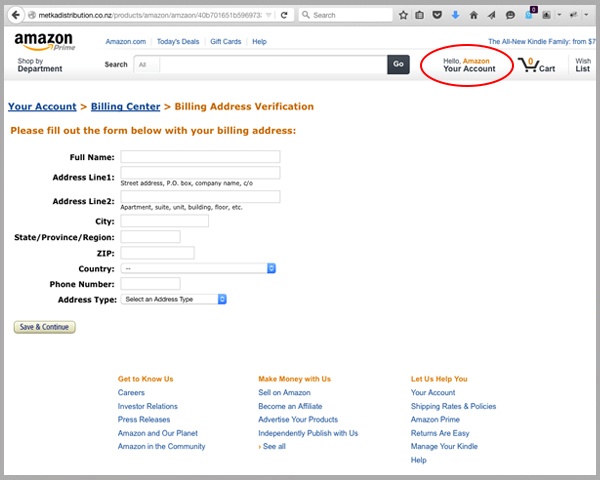Open Hello Your Account menu
Screen dimensions: 600x480
[469, 65]
